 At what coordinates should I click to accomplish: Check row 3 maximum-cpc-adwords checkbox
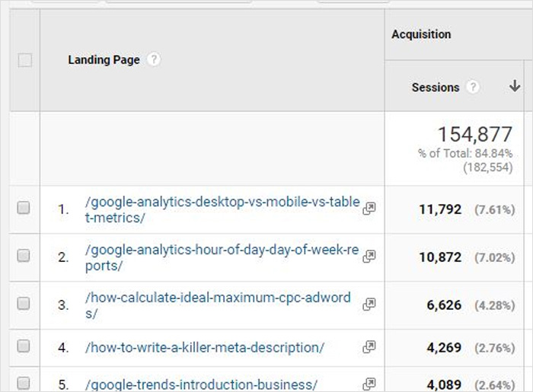pos(24,303)
